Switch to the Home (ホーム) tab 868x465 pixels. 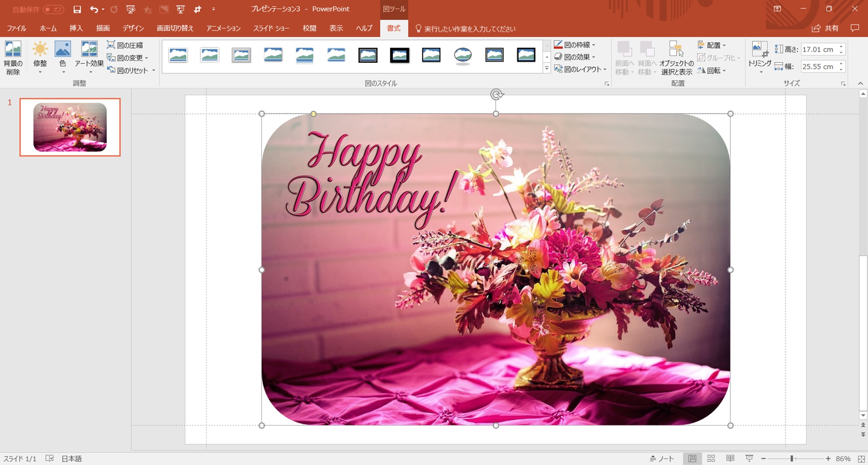pyautogui.click(x=48, y=28)
